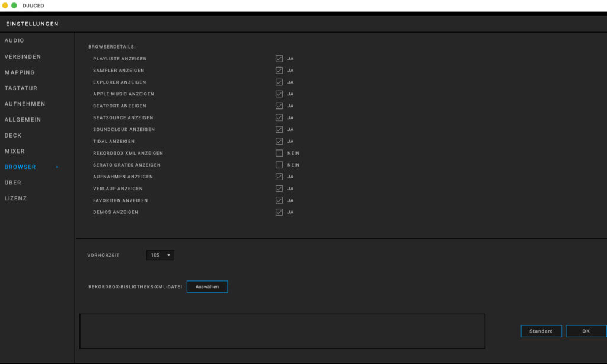Toggle Tidal anzeigen checkbox
The height and width of the screenshot is (364, 607).
coord(279,141)
